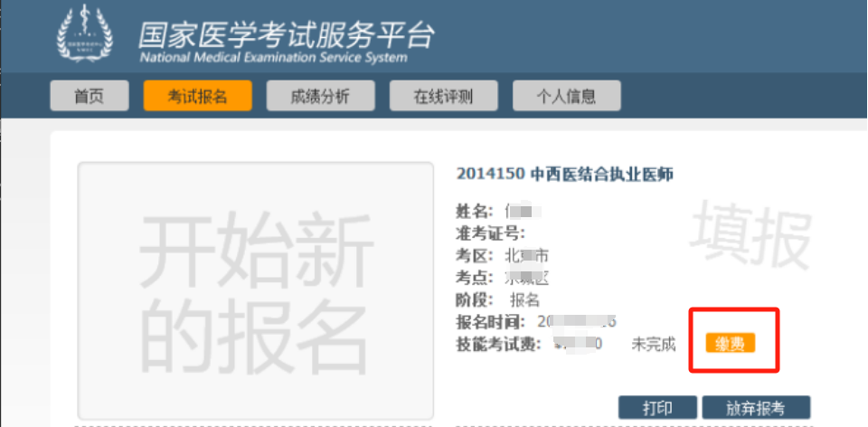Switch to the 在线评测 tab
This screenshot has height=427, width=868.
pyautogui.click(x=443, y=96)
